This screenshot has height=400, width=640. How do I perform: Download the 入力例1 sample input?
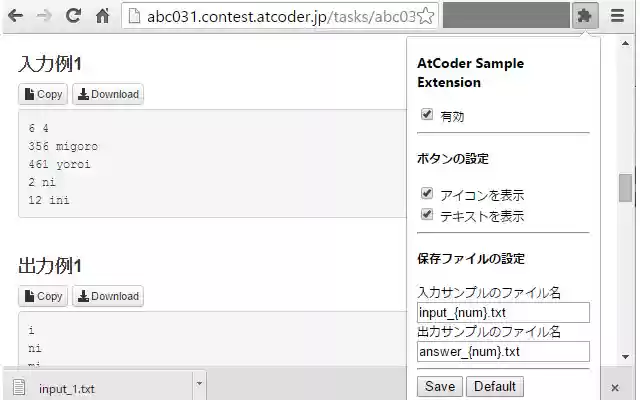pyautogui.click(x=108, y=94)
